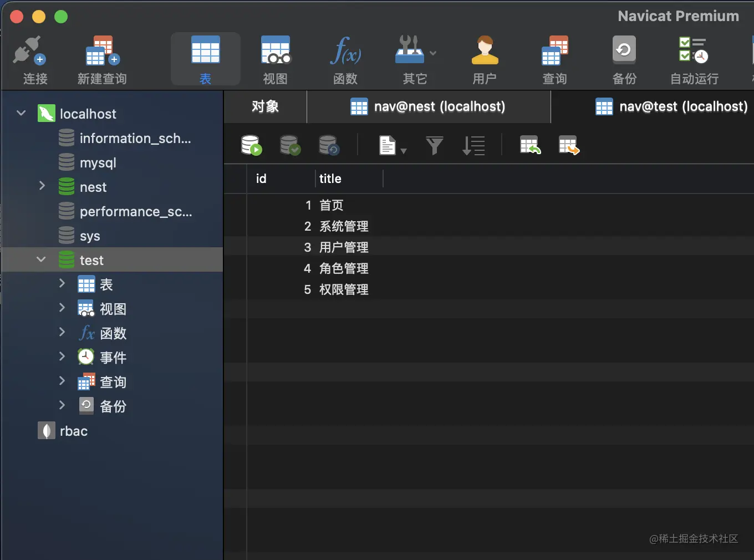This screenshot has width=754, height=560.
Task: Open the 函数 (Functions) toolbar icon
Action: pyautogui.click(x=345, y=58)
